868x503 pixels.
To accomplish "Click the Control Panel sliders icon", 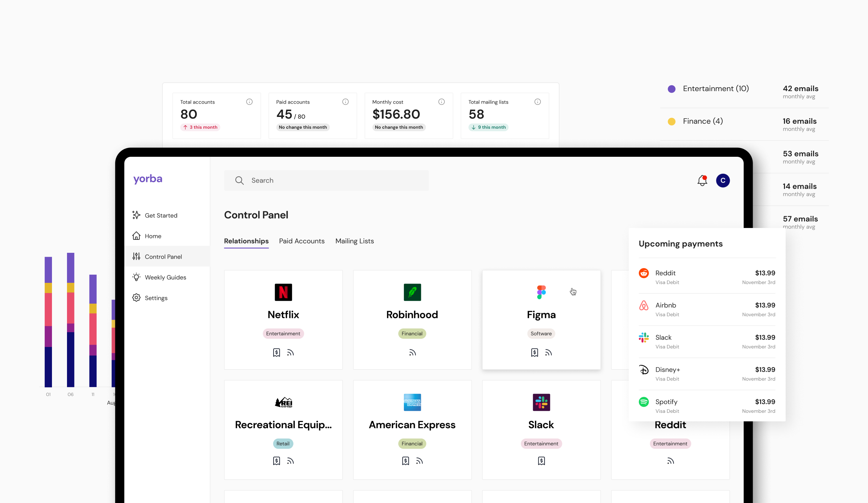I will [x=136, y=256].
